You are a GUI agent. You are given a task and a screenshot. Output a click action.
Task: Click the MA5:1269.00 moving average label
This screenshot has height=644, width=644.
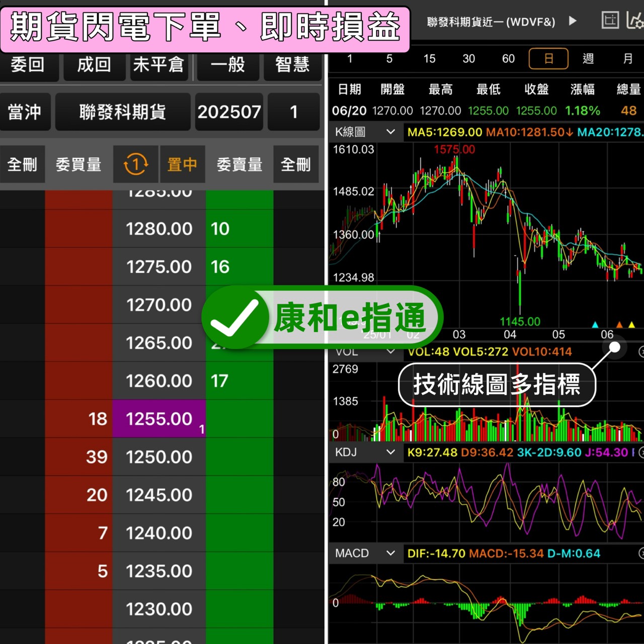coord(445,132)
